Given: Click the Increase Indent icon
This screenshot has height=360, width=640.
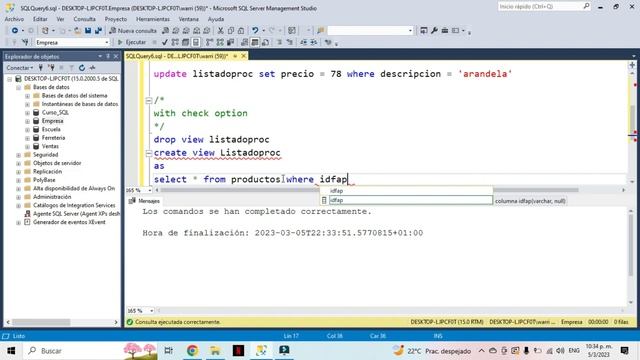Looking at the screenshot, I should [314, 42].
